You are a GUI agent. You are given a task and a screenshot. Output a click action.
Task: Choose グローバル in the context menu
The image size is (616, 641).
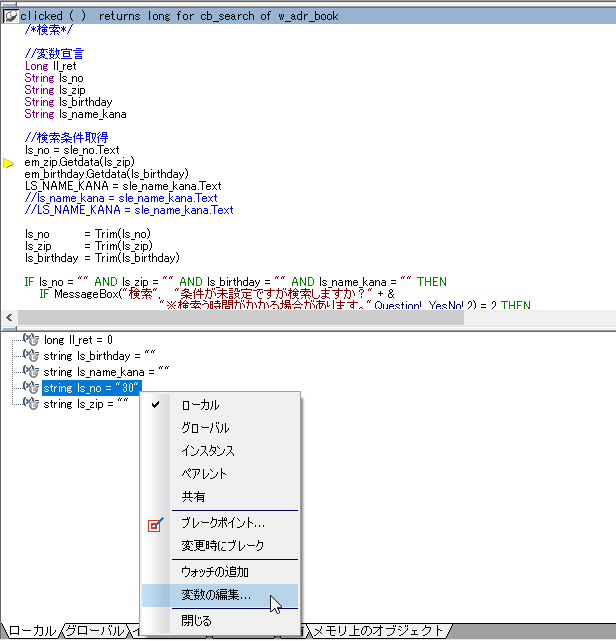[x=206, y=428]
